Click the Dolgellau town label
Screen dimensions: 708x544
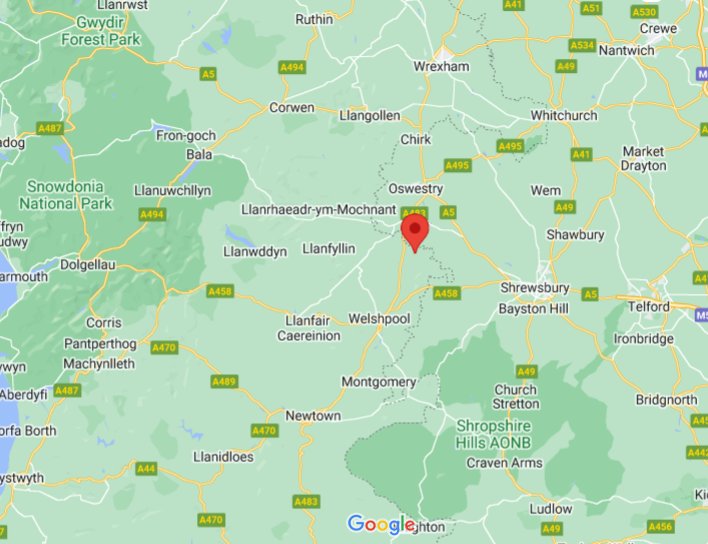[88, 265]
